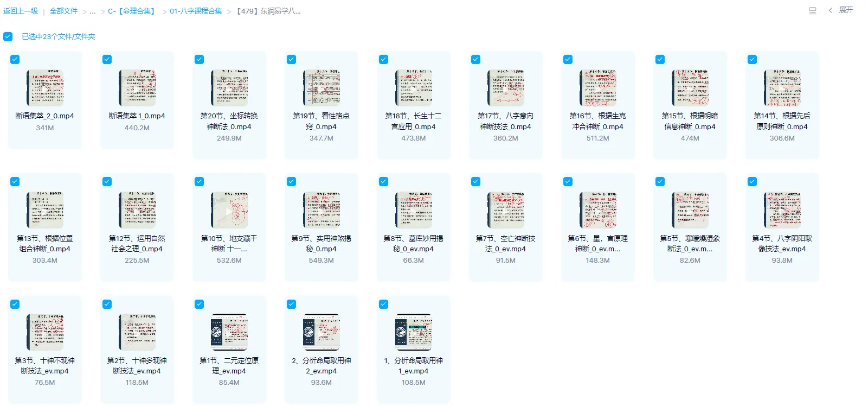
Task: Open the video icon of 第7节、空亡神断技法
Action: (x=506, y=210)
